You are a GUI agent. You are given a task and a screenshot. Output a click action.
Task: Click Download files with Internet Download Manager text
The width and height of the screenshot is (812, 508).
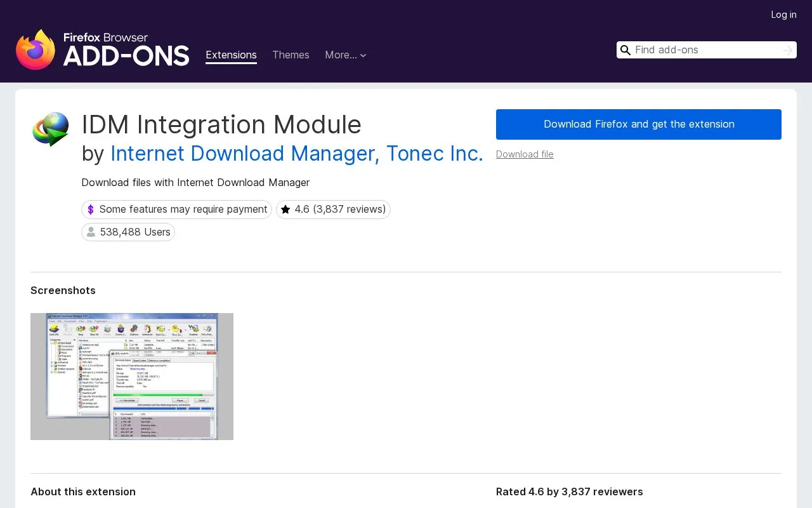195,183
